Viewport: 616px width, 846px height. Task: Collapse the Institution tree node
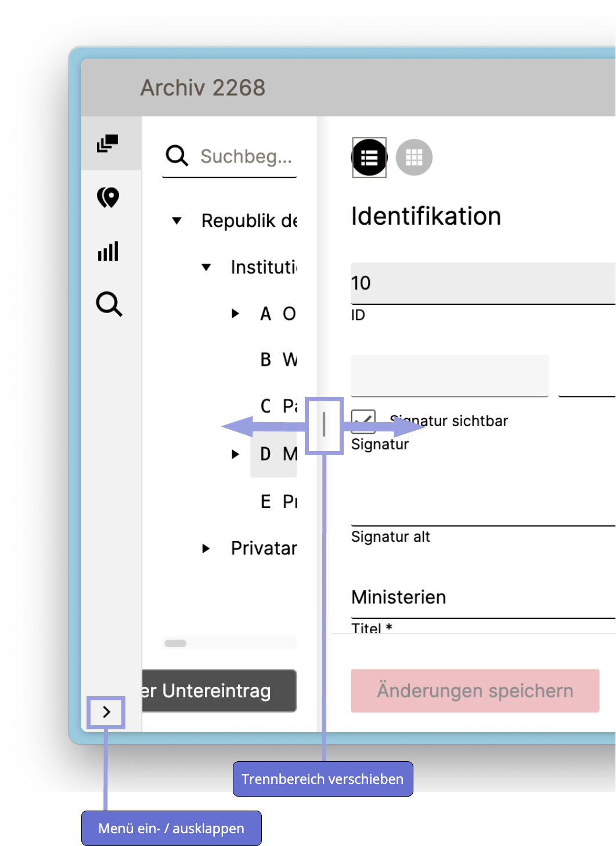tap(206, 267)
